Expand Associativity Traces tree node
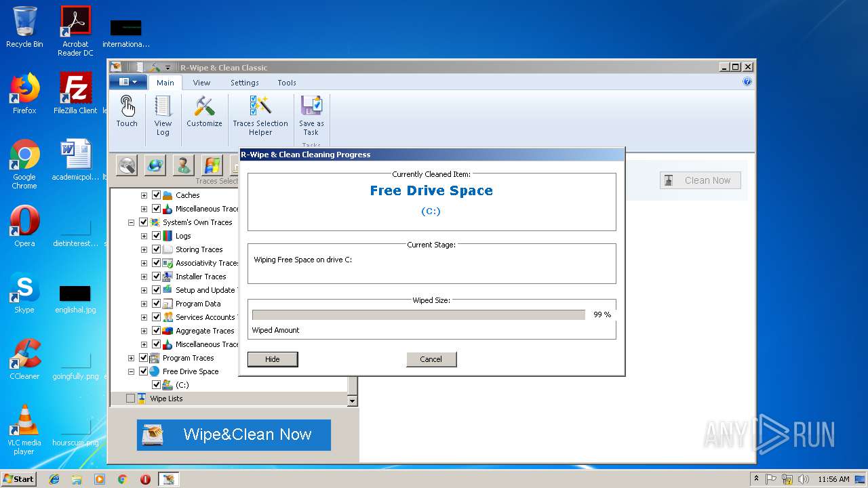 [144, 263]
